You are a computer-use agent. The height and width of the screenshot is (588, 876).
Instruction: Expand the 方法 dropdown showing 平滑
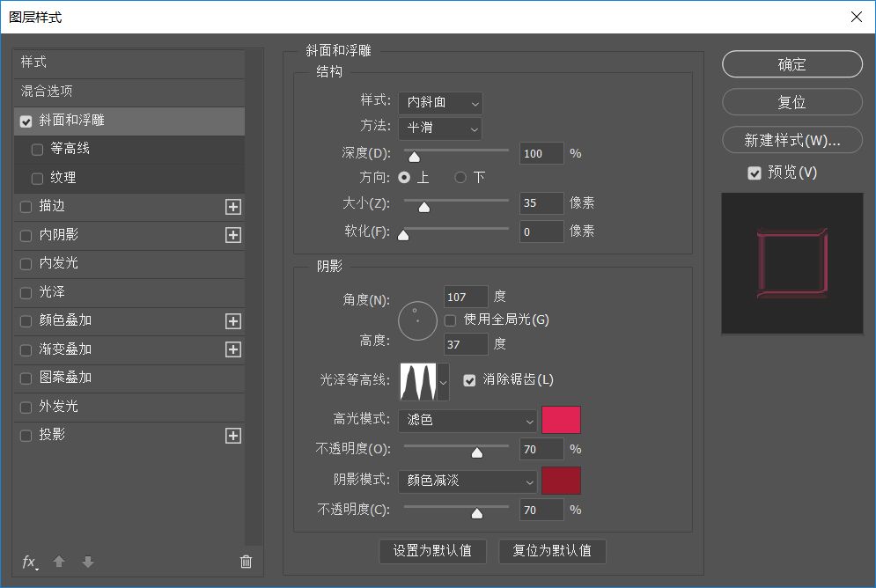439,129
